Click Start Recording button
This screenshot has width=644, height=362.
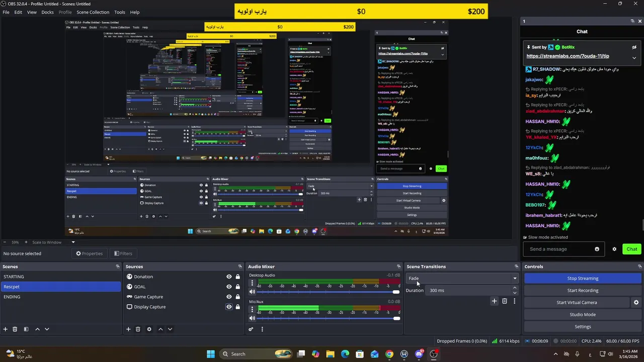(x=583, y=291)
